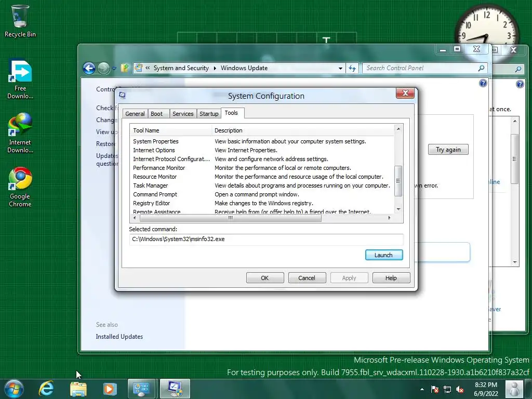Viewport: 532px width, 399px height.
Task: Click the System Configuration title bar icon
Action: click(122, 96)
